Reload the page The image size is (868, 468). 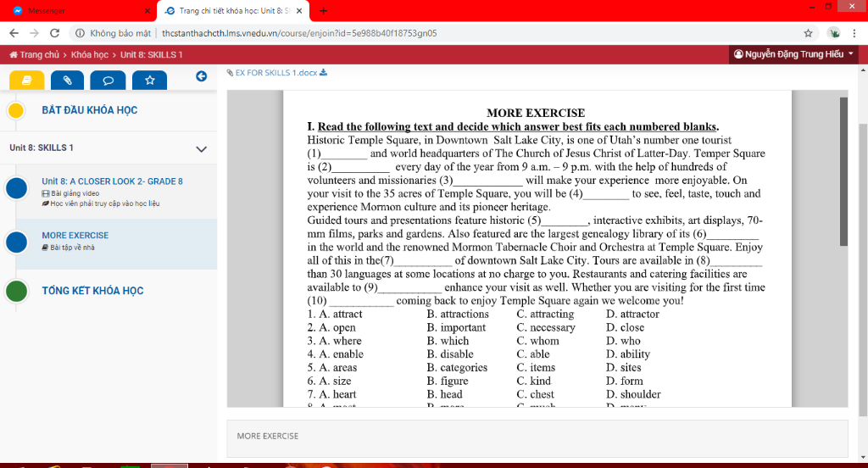click(54, 33)
